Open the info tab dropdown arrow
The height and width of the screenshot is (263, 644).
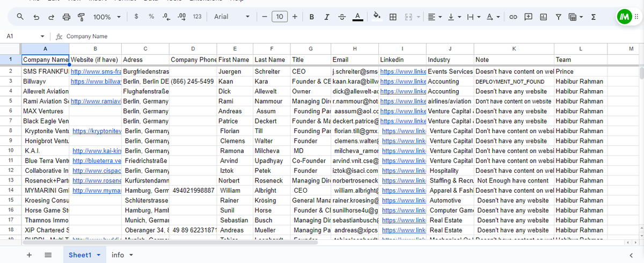(131, 255)
